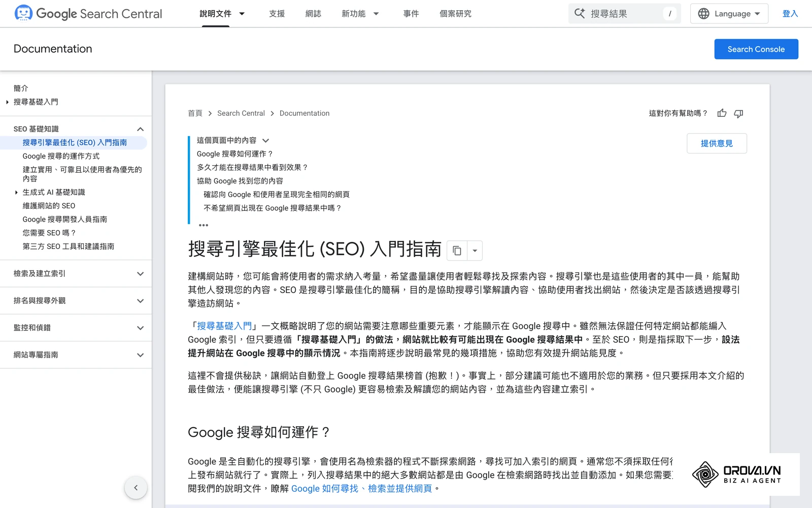
Task: Open 簡介 in the sidebar
Action: coord(21,88)
